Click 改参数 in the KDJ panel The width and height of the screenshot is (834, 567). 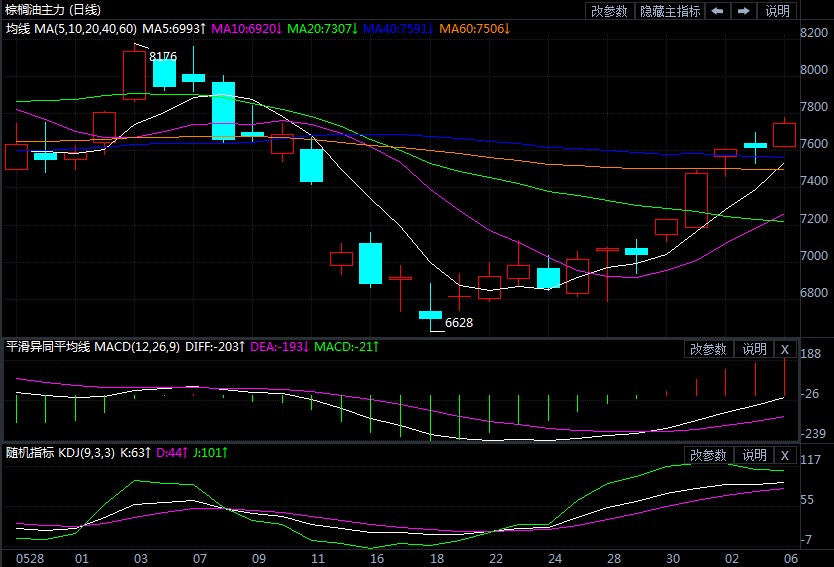[708, 456]
